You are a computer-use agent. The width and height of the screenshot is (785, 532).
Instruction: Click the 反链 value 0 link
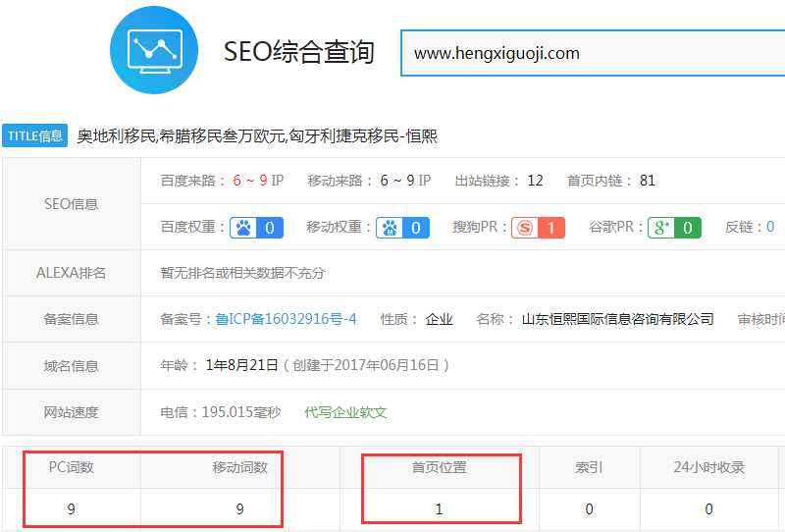(x=770, y=228)
